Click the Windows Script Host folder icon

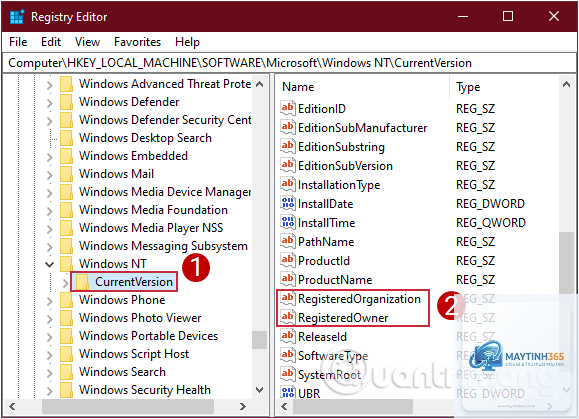click(x=66, y=354)
